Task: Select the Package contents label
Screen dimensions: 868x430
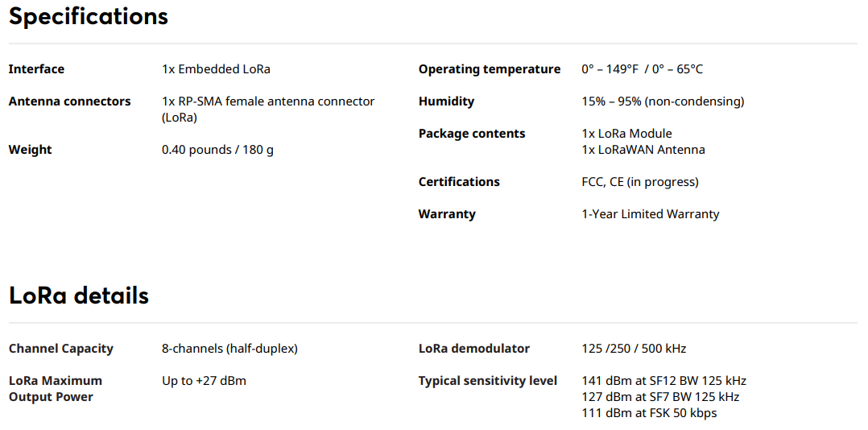Action: pos(472,134)
